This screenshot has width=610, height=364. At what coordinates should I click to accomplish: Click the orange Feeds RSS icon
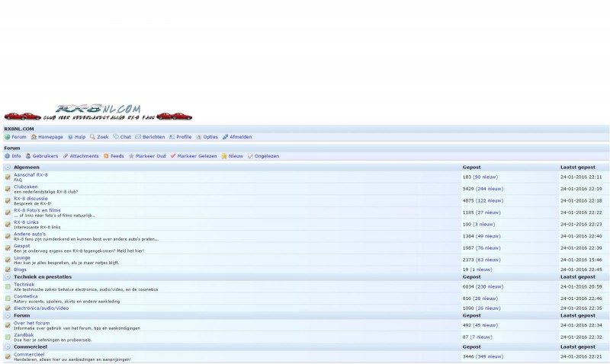(106, 156)
